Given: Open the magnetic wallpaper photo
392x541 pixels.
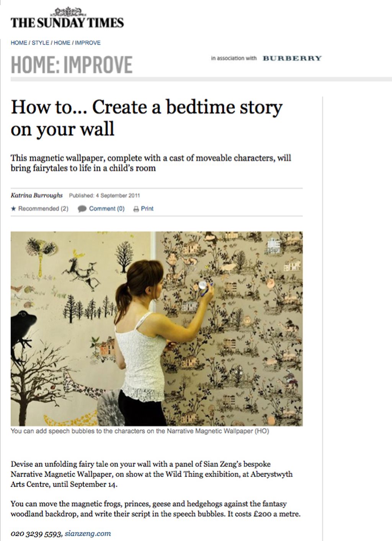Looking at the screenshot, I should click(157, 329).
